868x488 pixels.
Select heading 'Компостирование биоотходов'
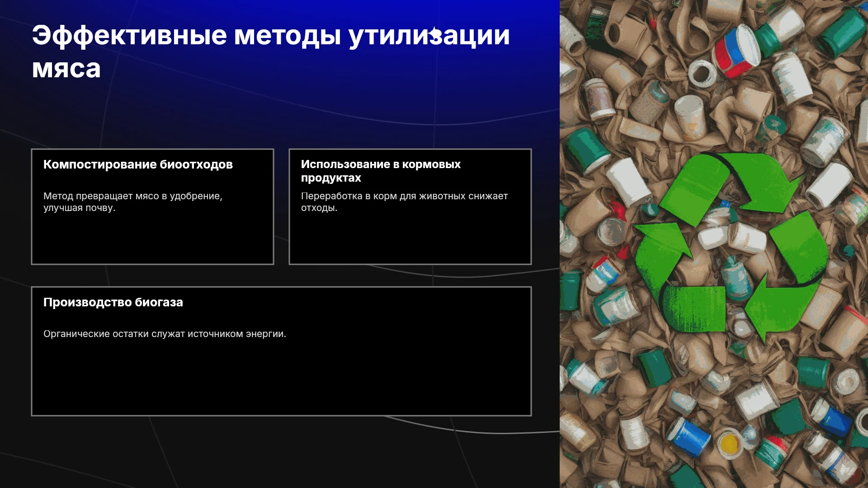click(x=138, y=164)
